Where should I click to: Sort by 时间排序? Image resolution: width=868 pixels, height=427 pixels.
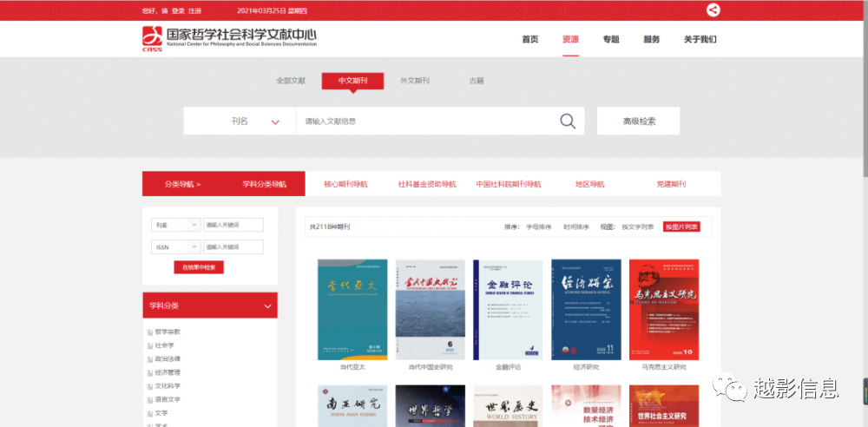[x=575, y=227]
